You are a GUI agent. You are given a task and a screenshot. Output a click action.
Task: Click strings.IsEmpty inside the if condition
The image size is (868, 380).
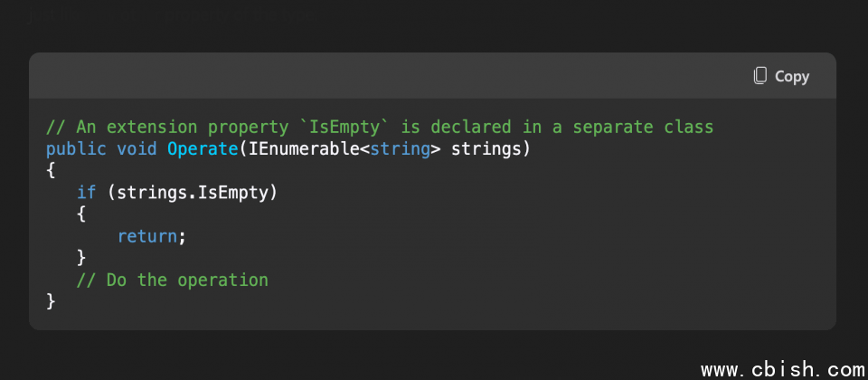pyautogui.click(x=192, y=193)
